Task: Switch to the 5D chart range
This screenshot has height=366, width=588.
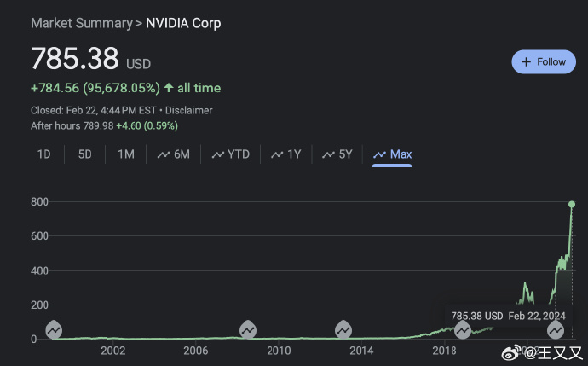Action: click(x=84, y=154)
